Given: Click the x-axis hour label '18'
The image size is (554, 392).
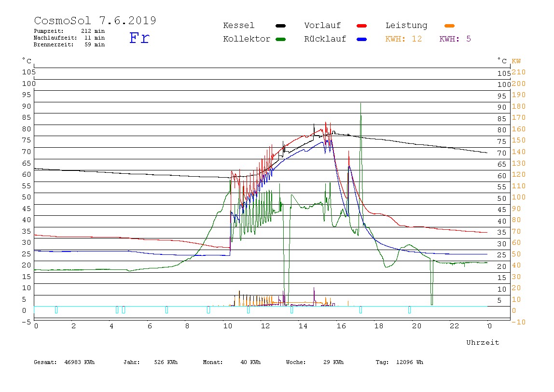Looking at the screenshot, I should coord(379,326).
